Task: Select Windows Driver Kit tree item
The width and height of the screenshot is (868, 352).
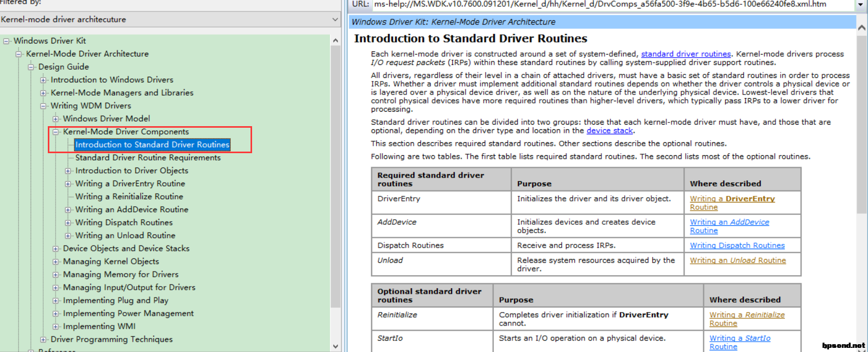Action: (49, 40)
